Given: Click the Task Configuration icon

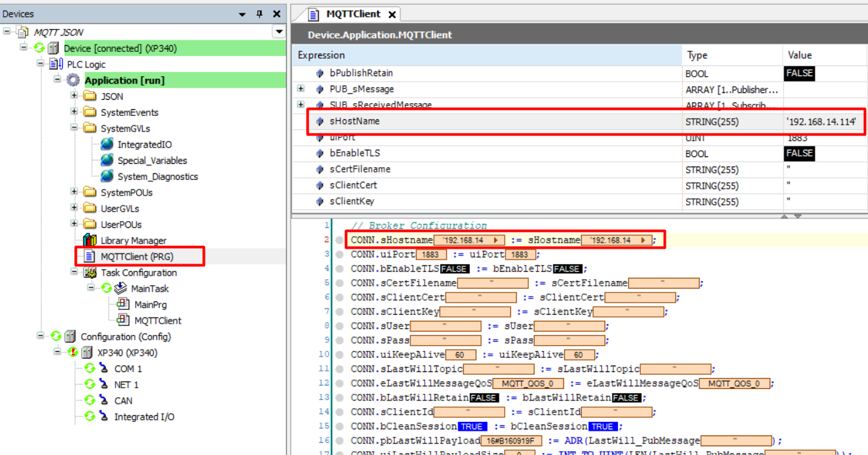Looking at the screenshot, I should 90,273.
